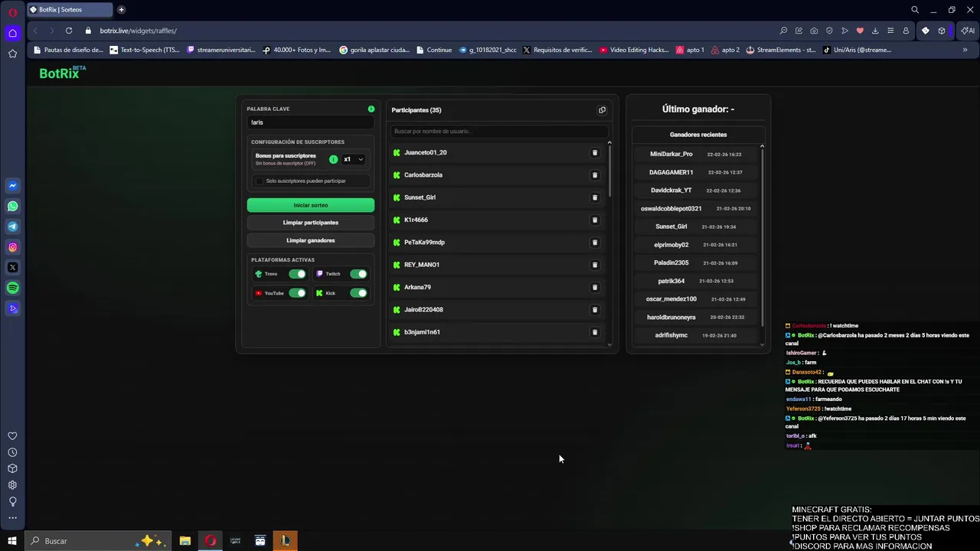Remove REY_MANO1 from the raffle
This screenshot has width=980, height=551.
click(x=595, y=265)
